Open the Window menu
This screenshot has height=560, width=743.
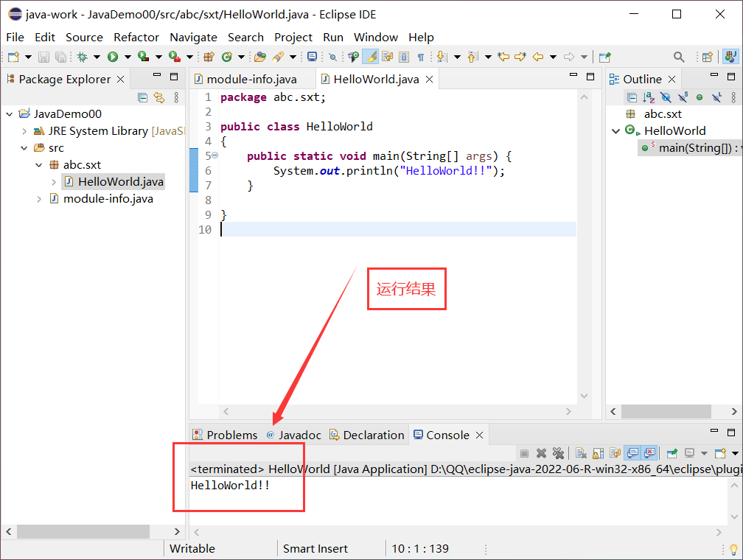click(x=376, y=38)
